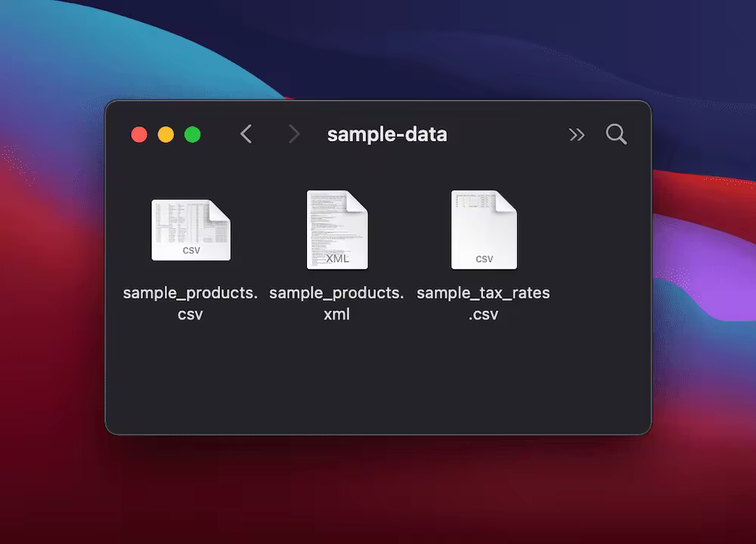Click the sample-data window title

(387, 134)
